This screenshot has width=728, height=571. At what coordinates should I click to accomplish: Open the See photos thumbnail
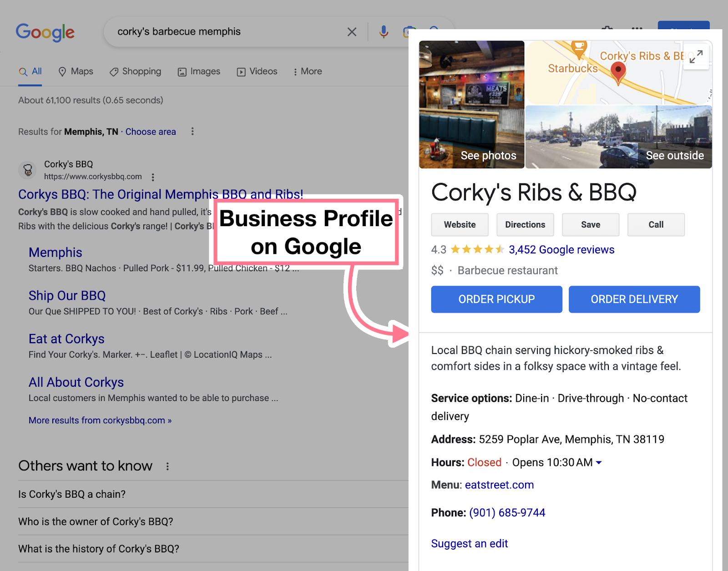pos(472,105)
